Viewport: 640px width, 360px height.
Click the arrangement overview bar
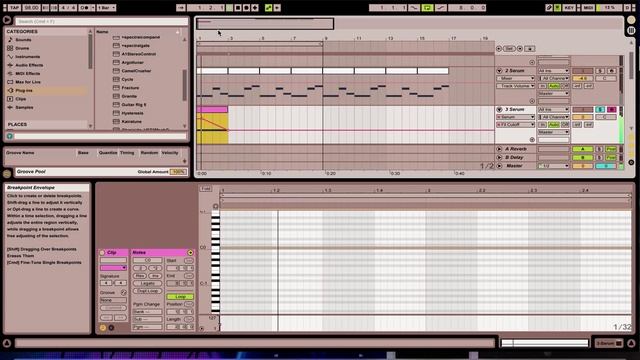pos(409,24)
